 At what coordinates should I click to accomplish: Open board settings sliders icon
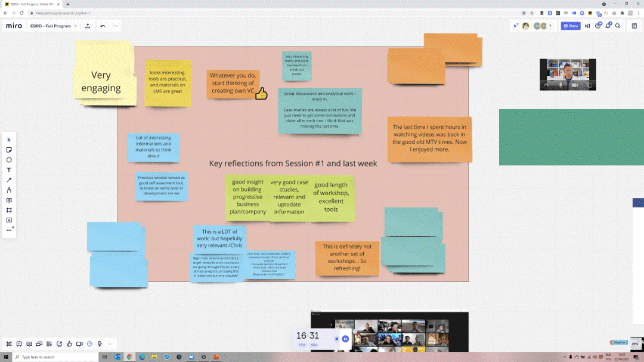pos(588,26)
